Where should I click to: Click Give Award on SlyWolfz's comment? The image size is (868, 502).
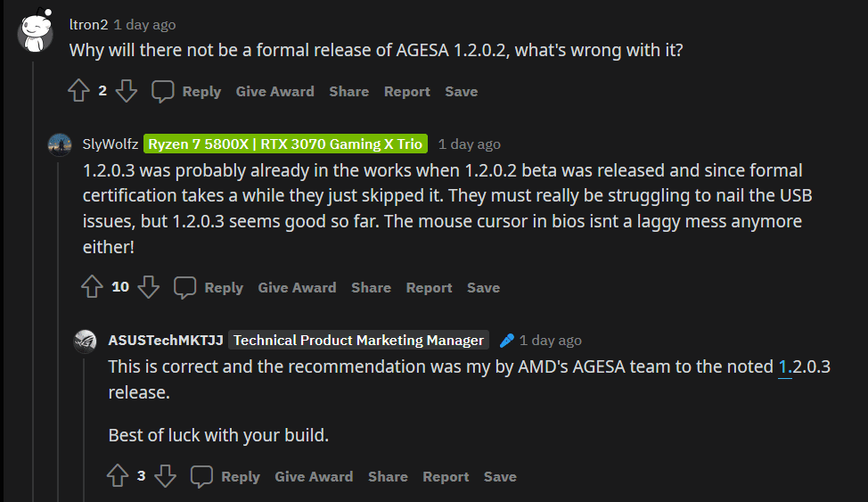pyautogui.click(x=297, y=287)
